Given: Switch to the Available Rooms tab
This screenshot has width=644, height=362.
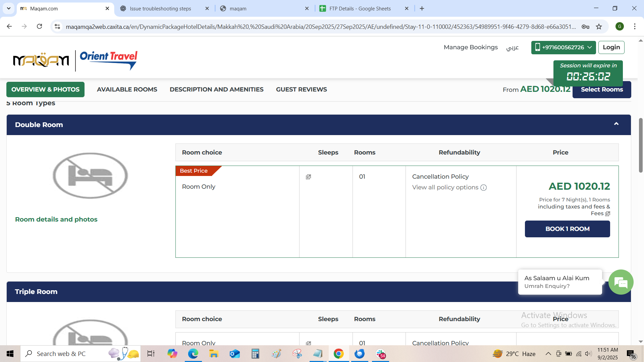Looking at the screenshot, I should tap(127, 89).
